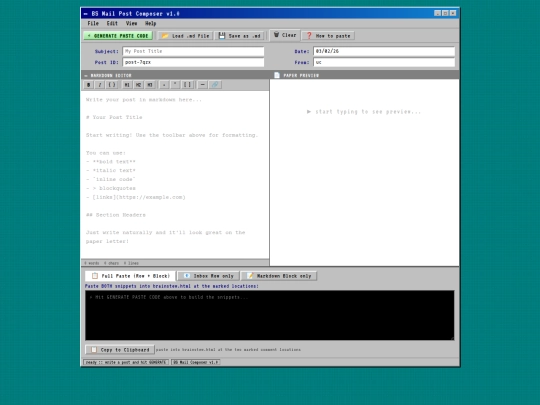
Task: Click the black paste code output box
Action: click(270, 315)
